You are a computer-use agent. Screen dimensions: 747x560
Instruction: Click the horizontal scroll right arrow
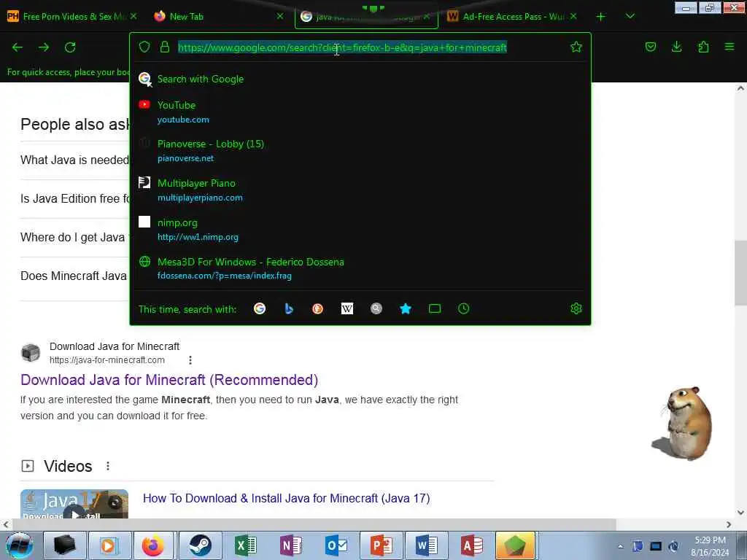click(x=729, y=524)
